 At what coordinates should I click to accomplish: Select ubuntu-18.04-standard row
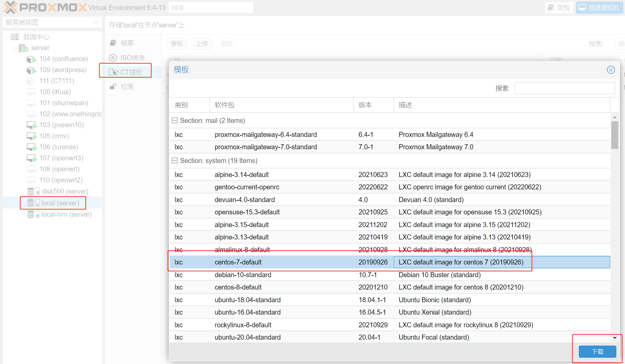click(390, 300)
